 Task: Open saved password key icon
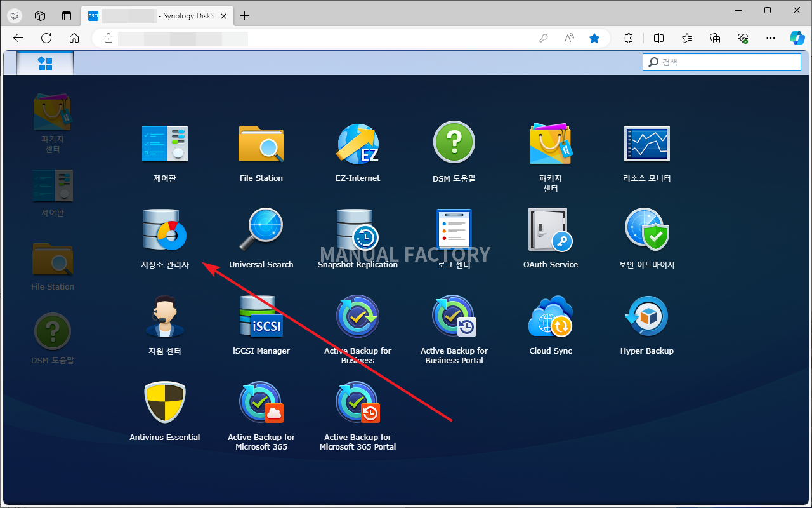544,38
